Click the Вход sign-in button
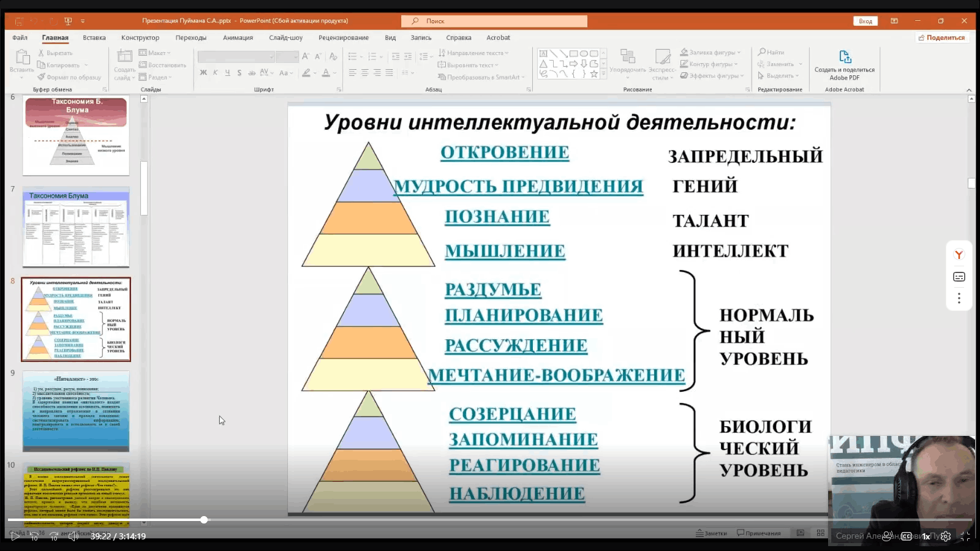The image size is (980, 551). (865, 21)
